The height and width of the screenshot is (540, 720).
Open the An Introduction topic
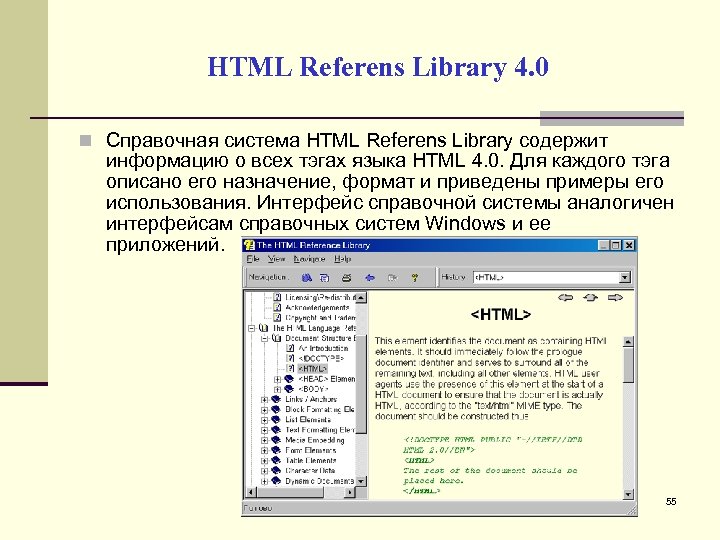click(x=323, y=348)
